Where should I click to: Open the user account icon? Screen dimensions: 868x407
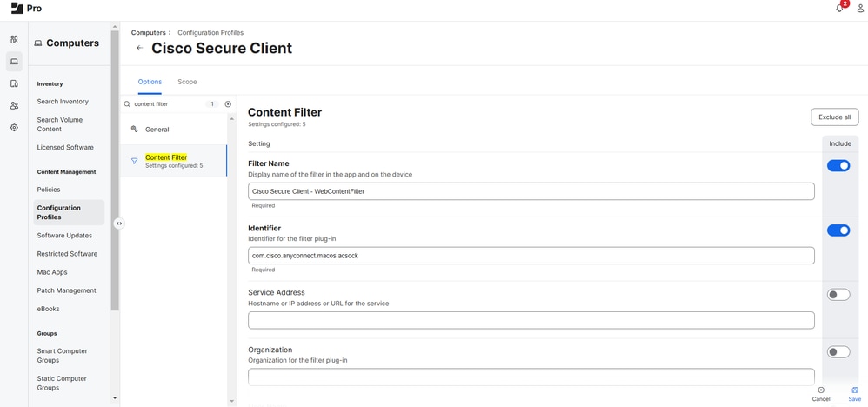pos(860,9)
